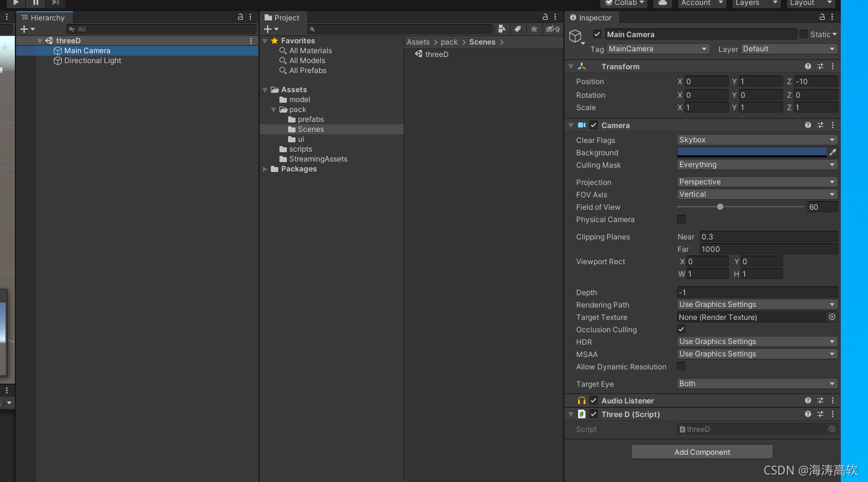Search by type in Project toolbar
The image size is (868, 482).
coord(502,29)
